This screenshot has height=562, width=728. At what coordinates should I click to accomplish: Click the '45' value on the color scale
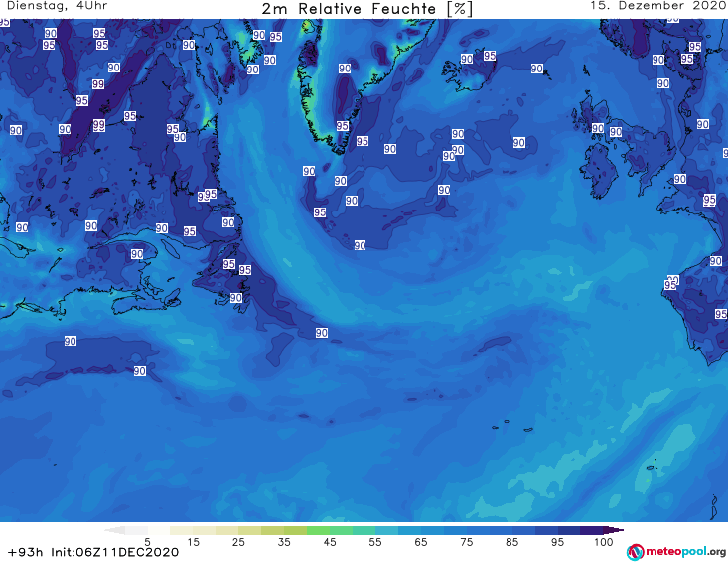click(x=330, y=542)
